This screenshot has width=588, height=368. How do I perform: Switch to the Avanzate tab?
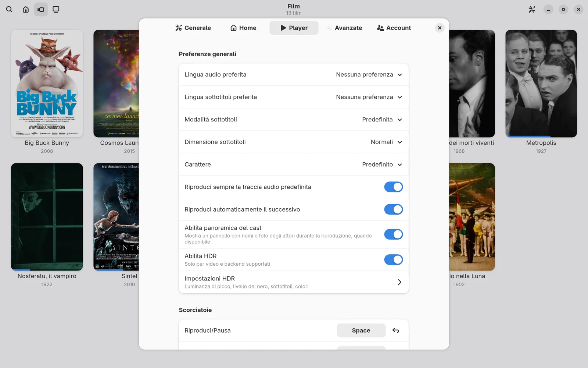pos(344,28)
